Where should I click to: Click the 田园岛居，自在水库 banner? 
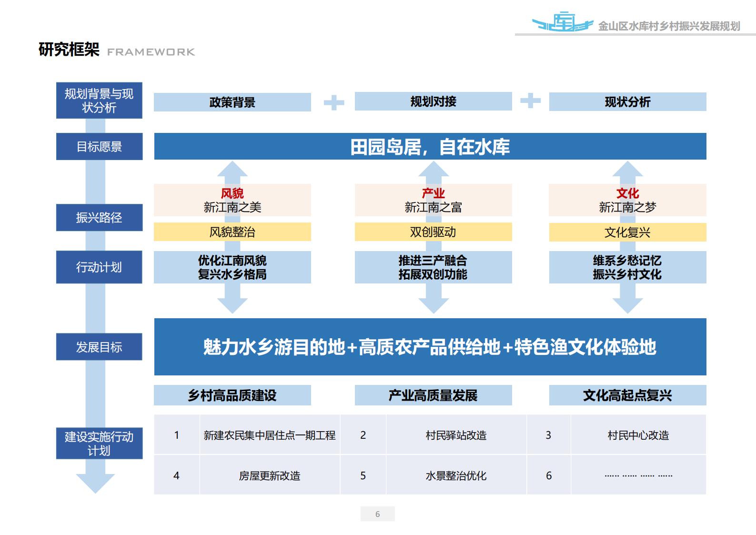pos(430,146)
